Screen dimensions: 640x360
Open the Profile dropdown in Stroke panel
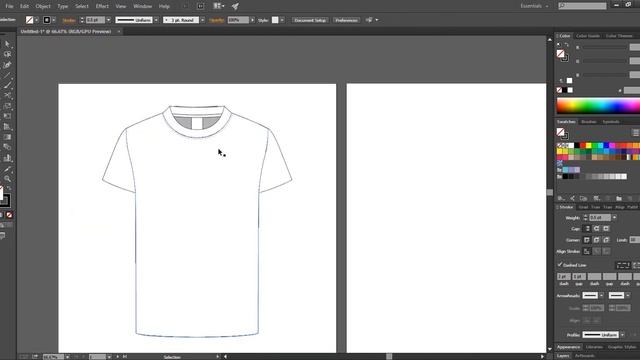click(x=622, y=335)
